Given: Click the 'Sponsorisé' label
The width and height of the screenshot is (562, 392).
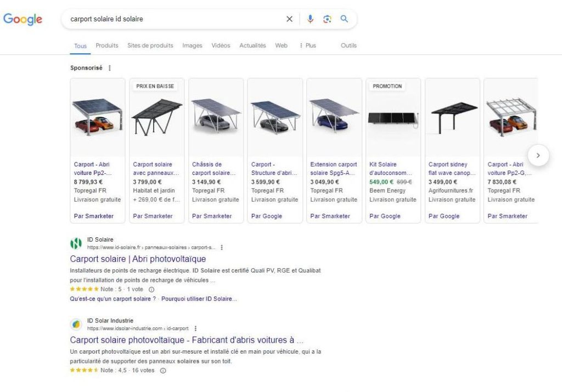Looking at the screenshot, I should (x=86, y=67).
